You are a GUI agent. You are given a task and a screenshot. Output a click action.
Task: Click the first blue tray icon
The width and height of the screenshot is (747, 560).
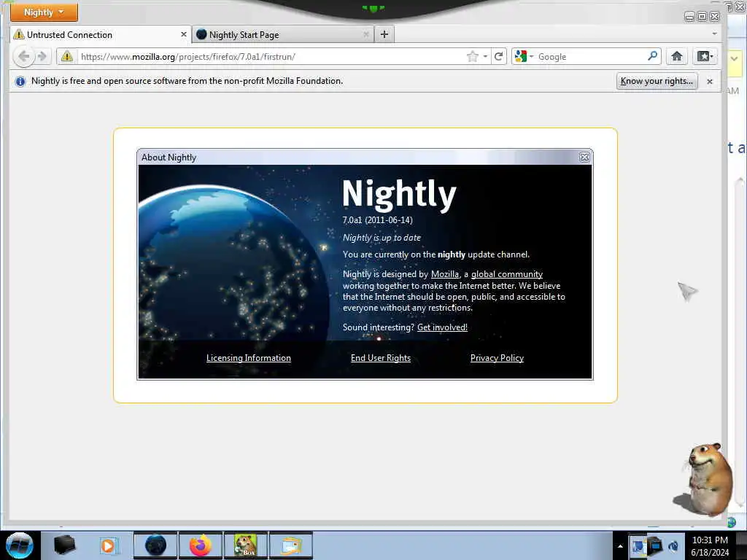[638, 545]
